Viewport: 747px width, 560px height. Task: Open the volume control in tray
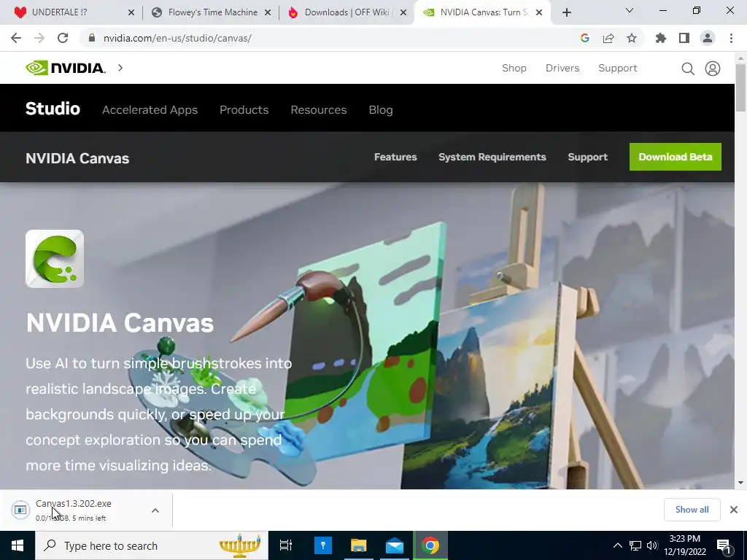tap(652, 545)
